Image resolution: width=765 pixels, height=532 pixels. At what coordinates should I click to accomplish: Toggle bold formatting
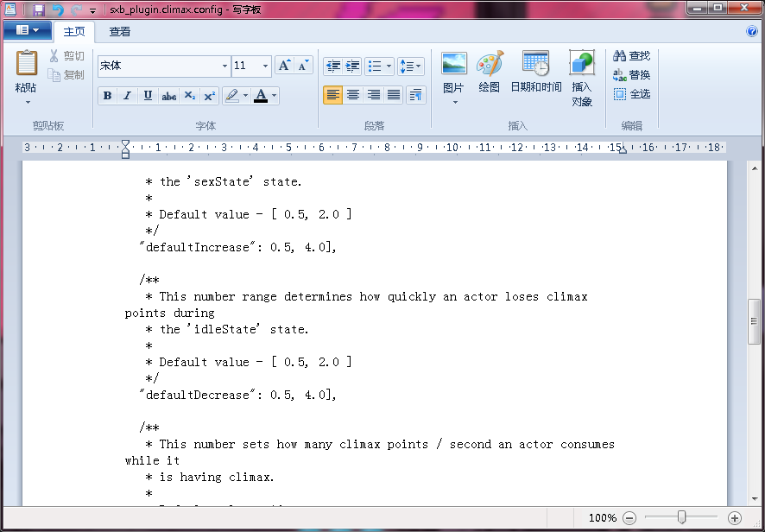point(107,96)
